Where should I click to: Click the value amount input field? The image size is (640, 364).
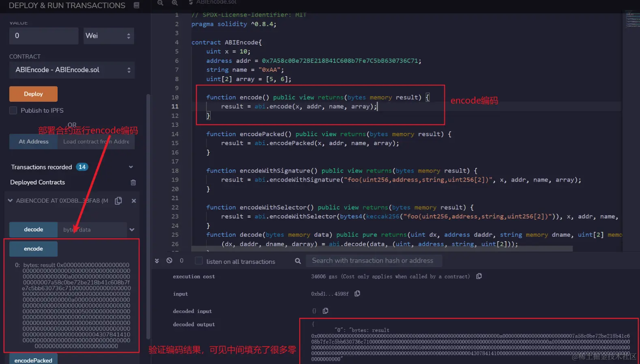click(x=44, y=36)
